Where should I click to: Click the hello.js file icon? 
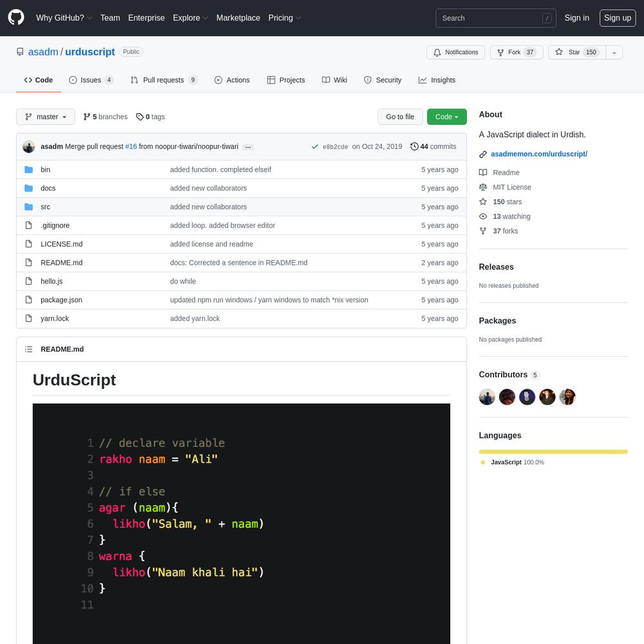(28, 281)
